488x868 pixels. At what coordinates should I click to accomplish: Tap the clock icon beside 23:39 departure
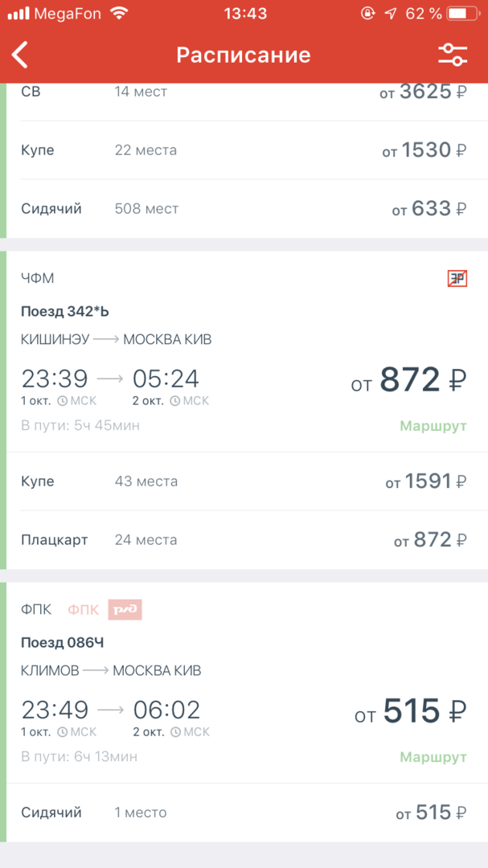tap(62, 400)
